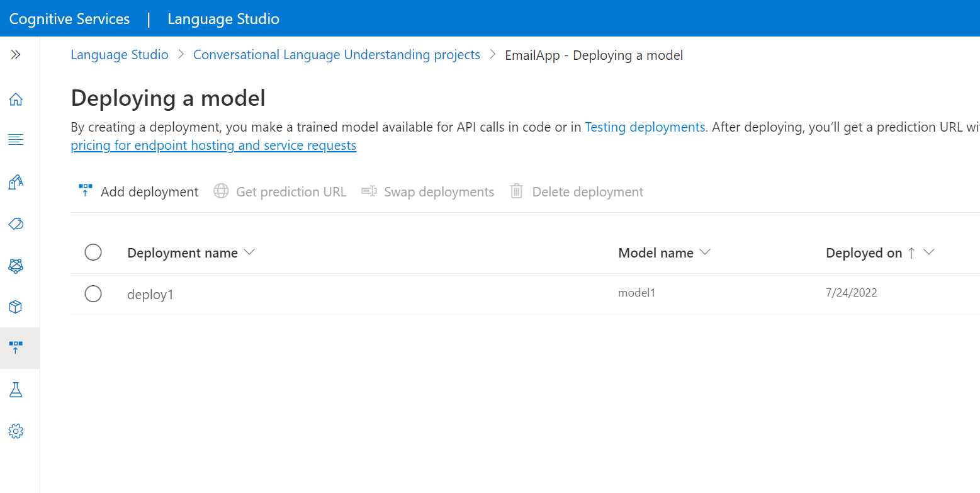980x493 pixels.
Task: Open Deployment name column dropdown
Action: pyautogui.click(x=249, y=252)
